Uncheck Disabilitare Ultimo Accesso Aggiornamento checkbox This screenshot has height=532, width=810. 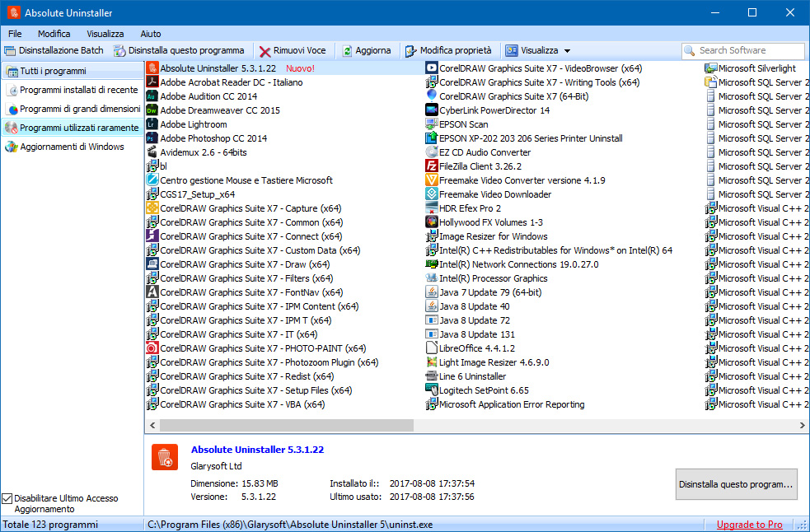pyautogui.click(x=7, y=499)
